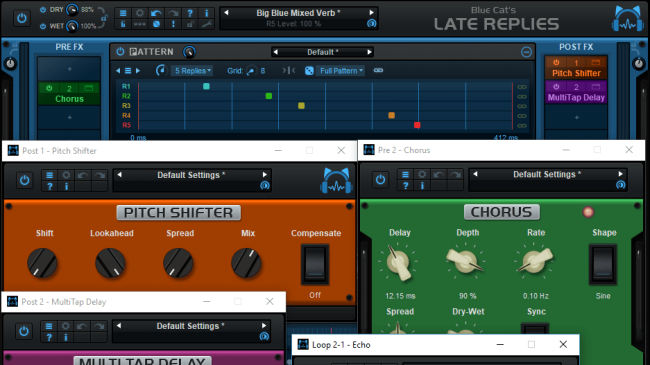Open the help question mark icon in top toolbar
The height and width of the screenshot is (365, 650).
190,13
